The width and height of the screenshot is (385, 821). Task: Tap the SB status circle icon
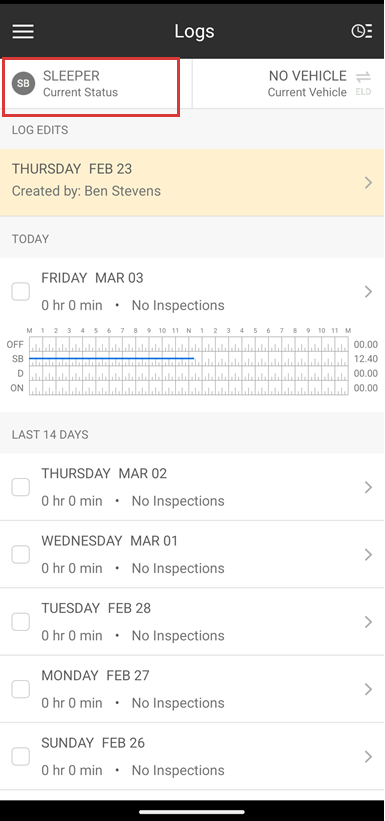point(23,84)
